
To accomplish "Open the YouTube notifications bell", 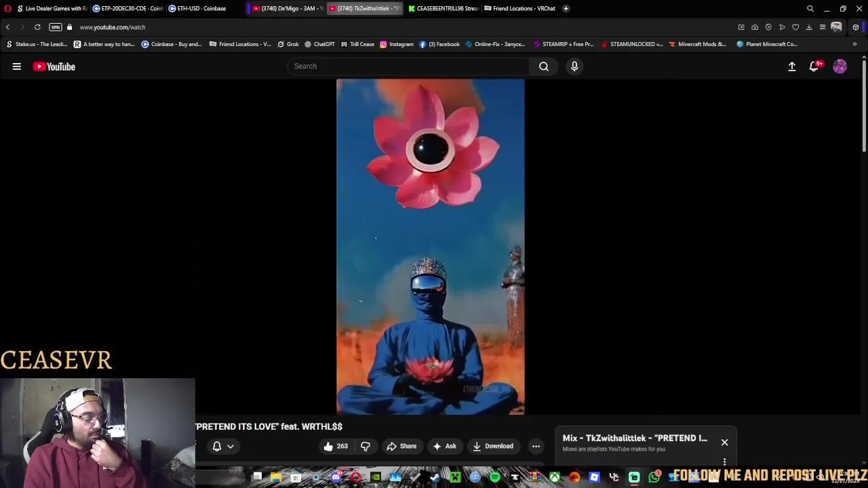I will tap(814, 66).
